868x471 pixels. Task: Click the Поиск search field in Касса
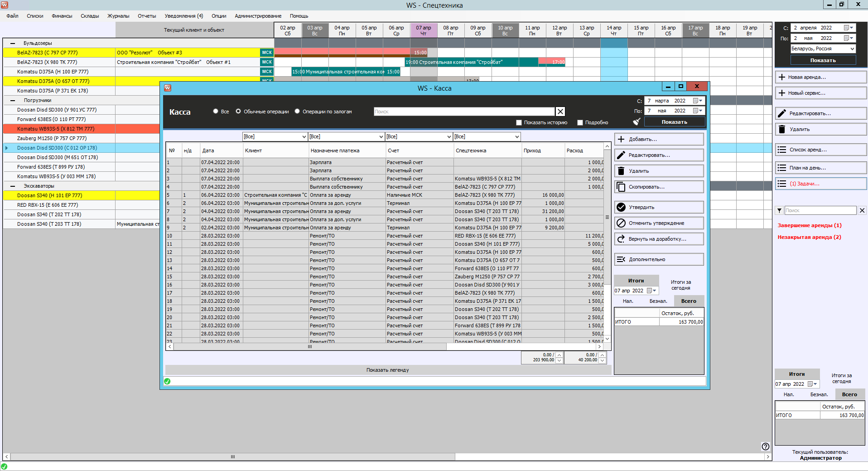(463, 112)
